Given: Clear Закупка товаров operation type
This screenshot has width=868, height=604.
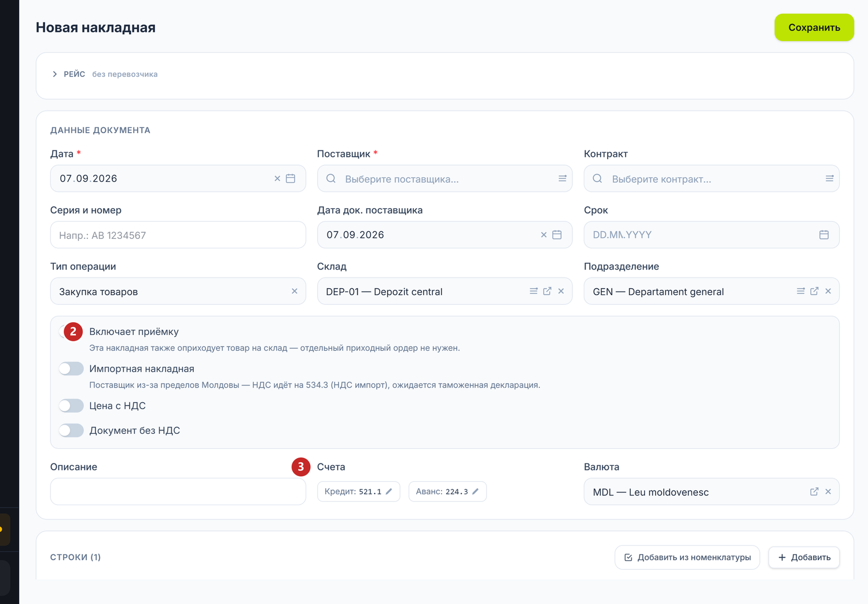Looking at the screenshot, I should click(x=295, y=291).
